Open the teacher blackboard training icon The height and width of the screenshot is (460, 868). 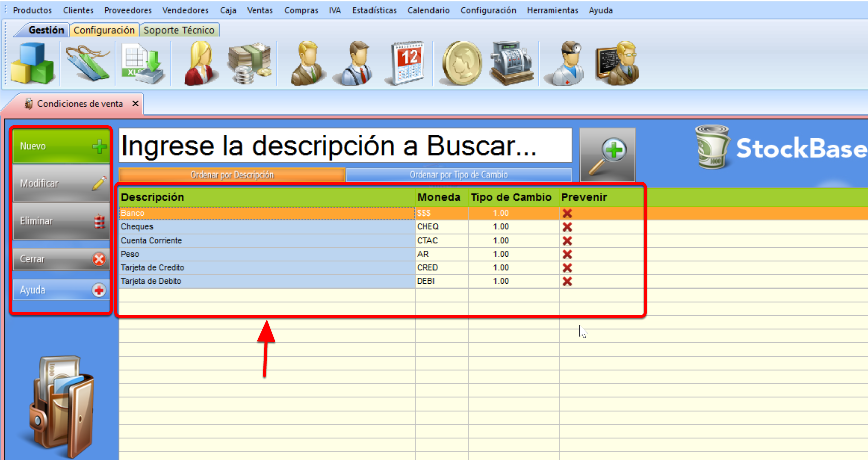click(616, 63)
